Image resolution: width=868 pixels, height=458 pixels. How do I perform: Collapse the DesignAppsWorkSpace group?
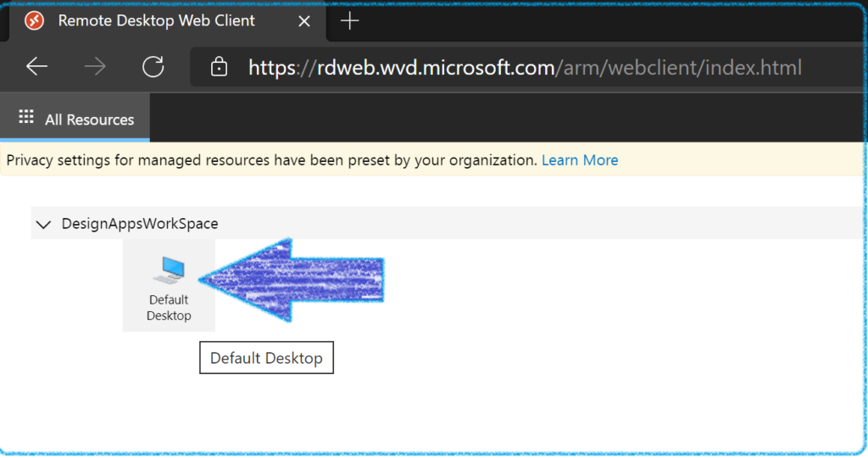pyautogui.click(x=43, y=224)
